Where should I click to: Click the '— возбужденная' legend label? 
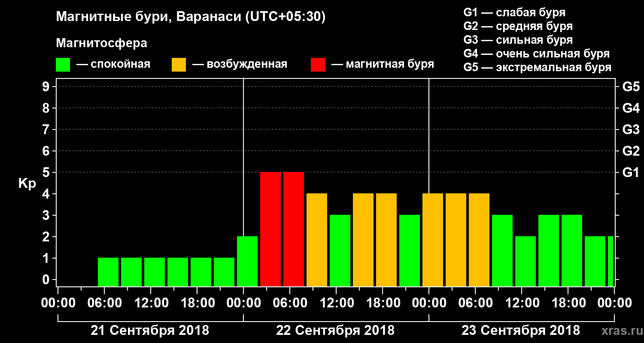pos(240,64)
